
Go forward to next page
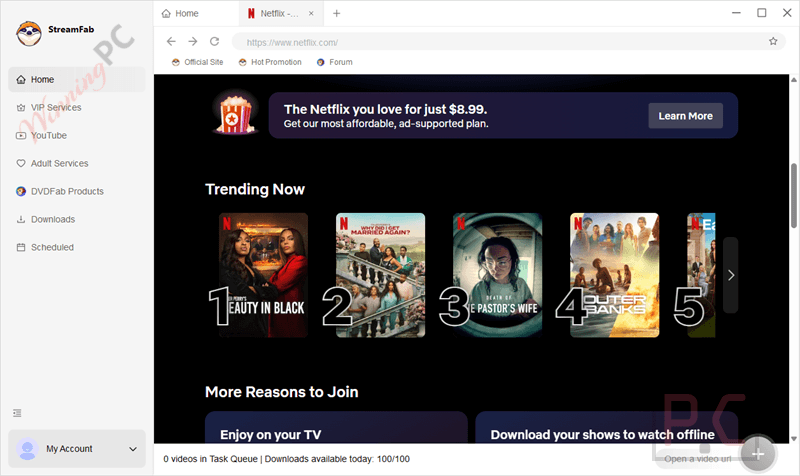click(x=192, y=41)
